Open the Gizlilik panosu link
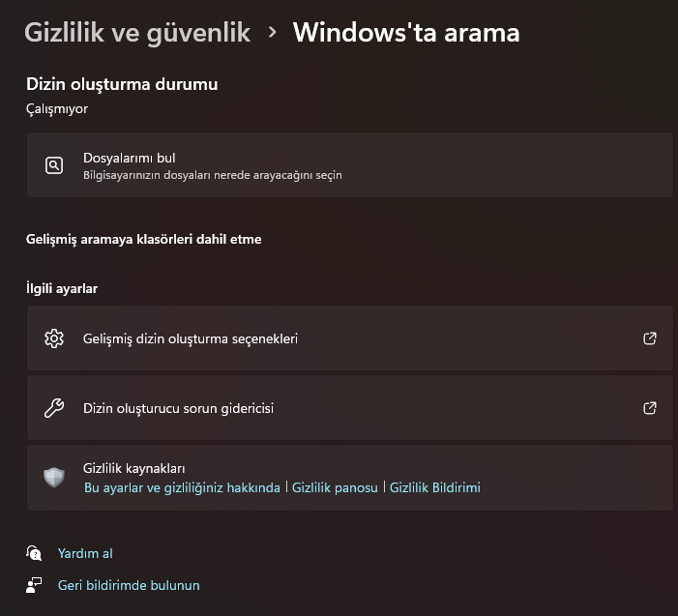The image size is (678, 616). coord(335,487)
